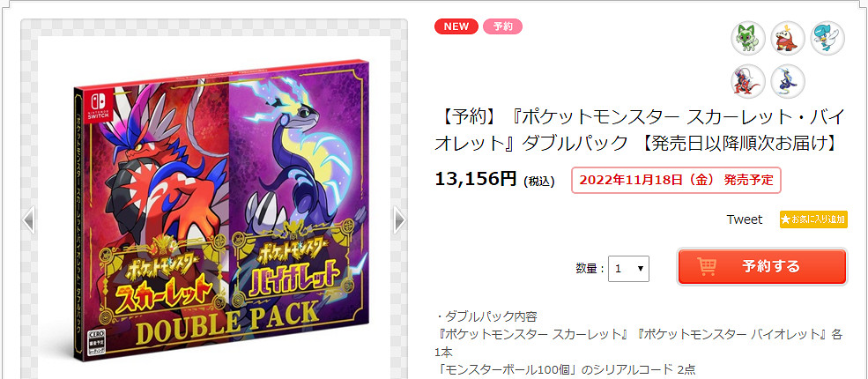Image resolution: width=868 pixels, height=379 pixels.
Task: Click the Quaxly (blue duck) Pokémon icon
Action: pos(827,38)
